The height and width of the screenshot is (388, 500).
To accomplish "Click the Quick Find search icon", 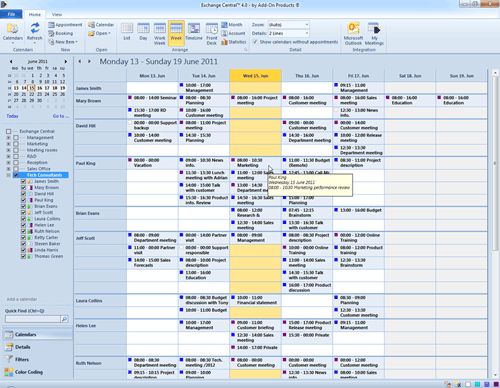I will (x=64, y=319).
